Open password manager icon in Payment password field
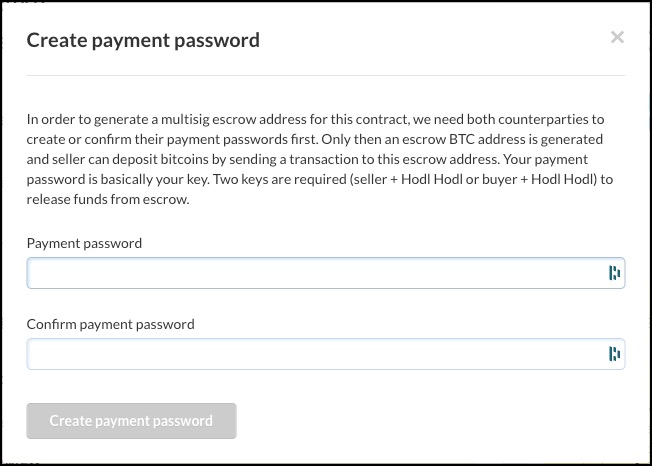 click(x=614, y=273)
